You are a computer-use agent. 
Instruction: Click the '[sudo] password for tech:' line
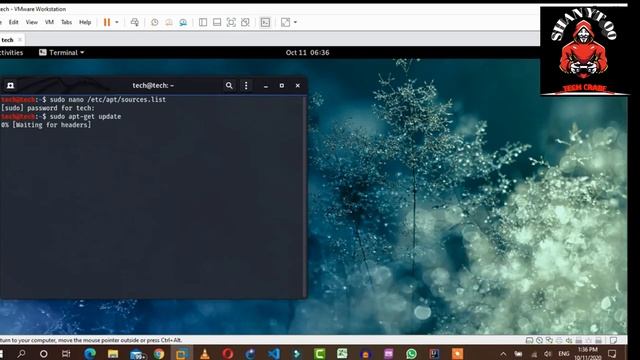47,108
